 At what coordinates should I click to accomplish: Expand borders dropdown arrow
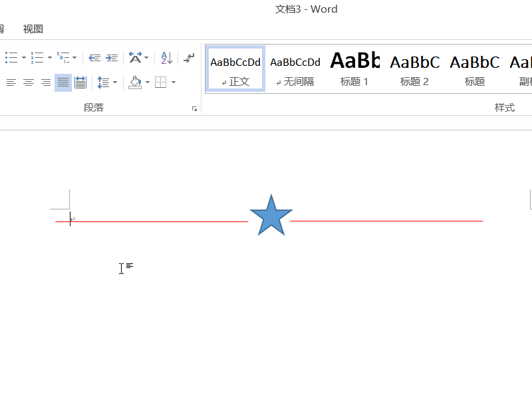174,82
